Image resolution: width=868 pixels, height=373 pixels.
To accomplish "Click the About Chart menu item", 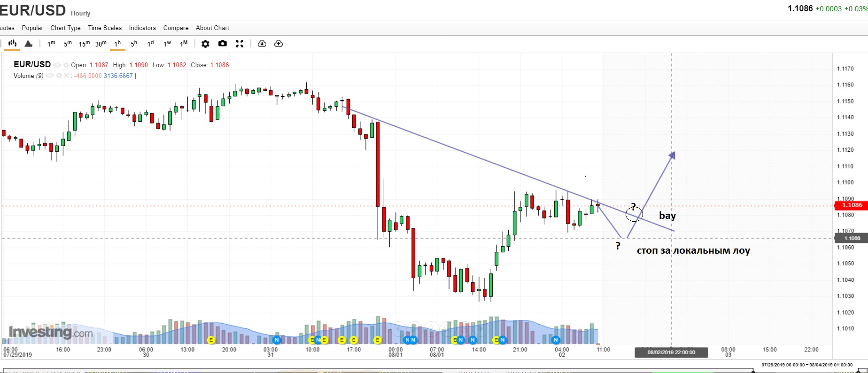I will (x=212, y=28).
